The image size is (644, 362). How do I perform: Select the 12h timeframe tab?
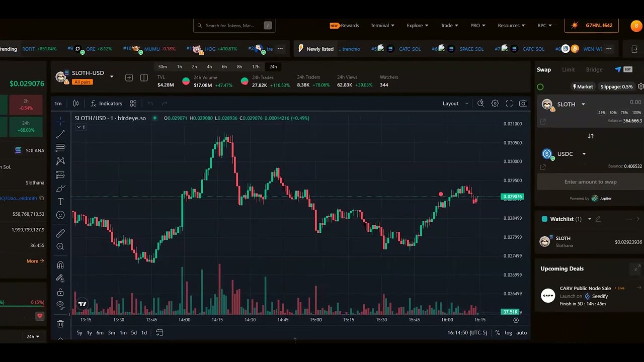256,67
